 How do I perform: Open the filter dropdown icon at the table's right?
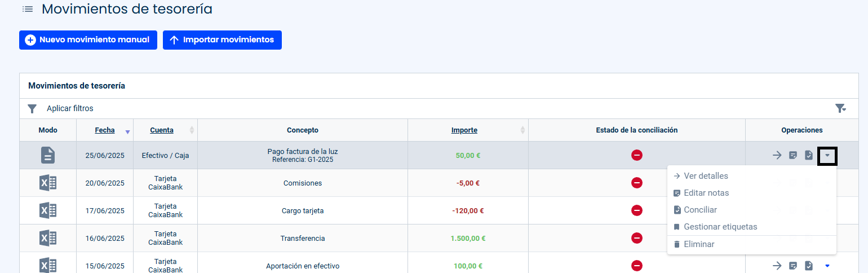point(840,108)
